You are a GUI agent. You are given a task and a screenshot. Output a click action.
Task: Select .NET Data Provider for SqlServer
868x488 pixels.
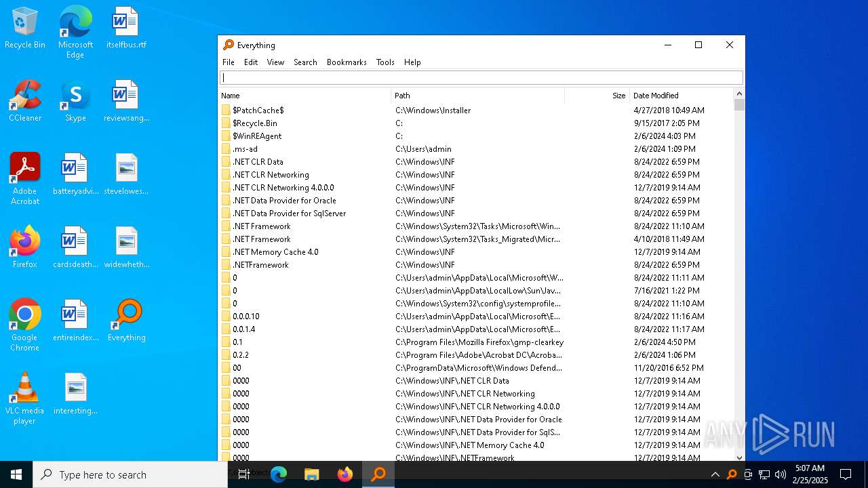476,213
